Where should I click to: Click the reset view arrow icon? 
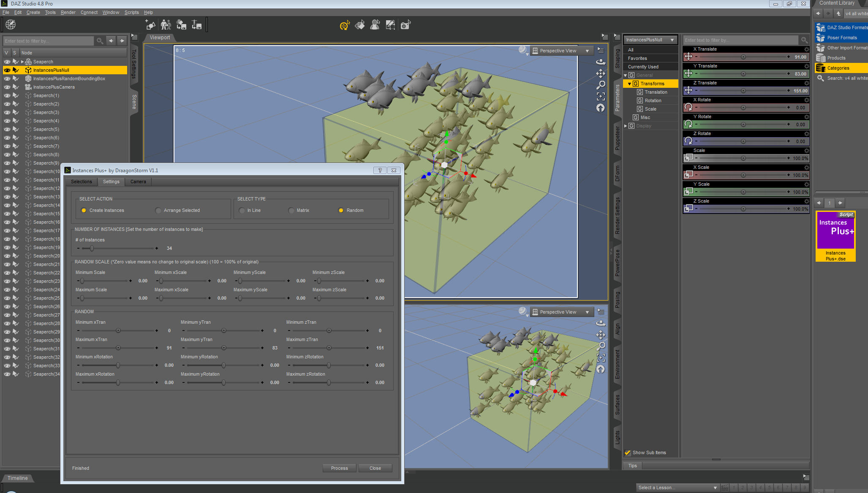pos(600,108)
